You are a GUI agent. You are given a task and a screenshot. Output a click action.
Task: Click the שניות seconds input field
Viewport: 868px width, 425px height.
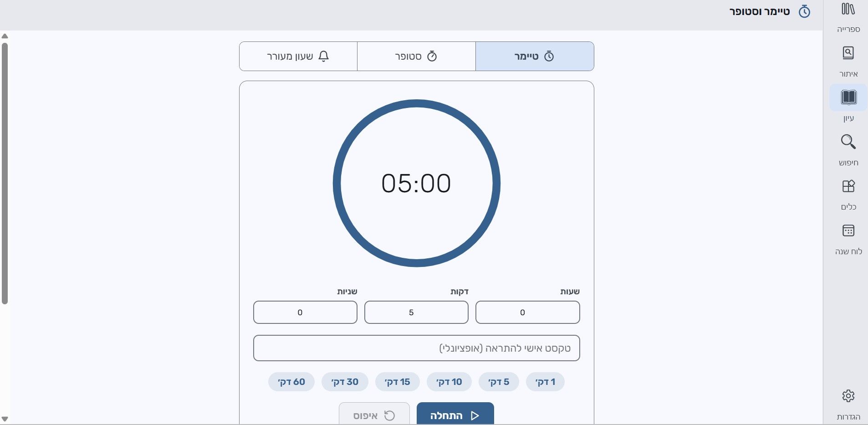pyautogui.click(x=305, y=312)
